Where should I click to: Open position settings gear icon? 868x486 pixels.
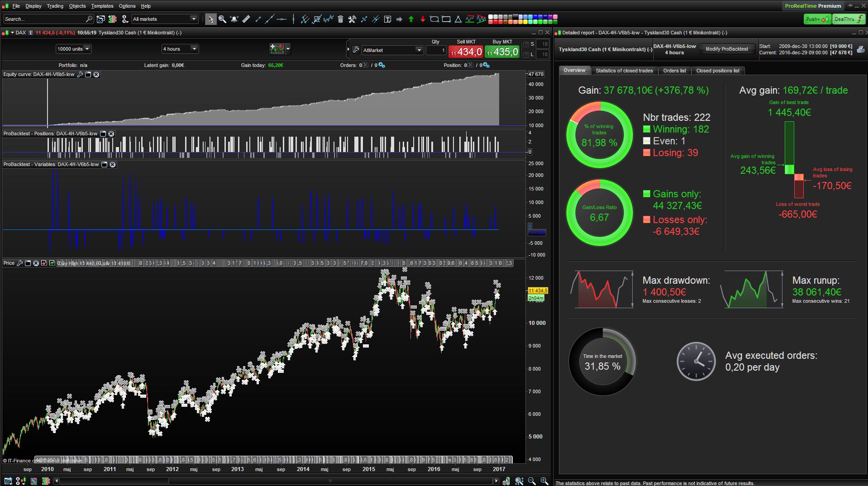coord(486,65)
